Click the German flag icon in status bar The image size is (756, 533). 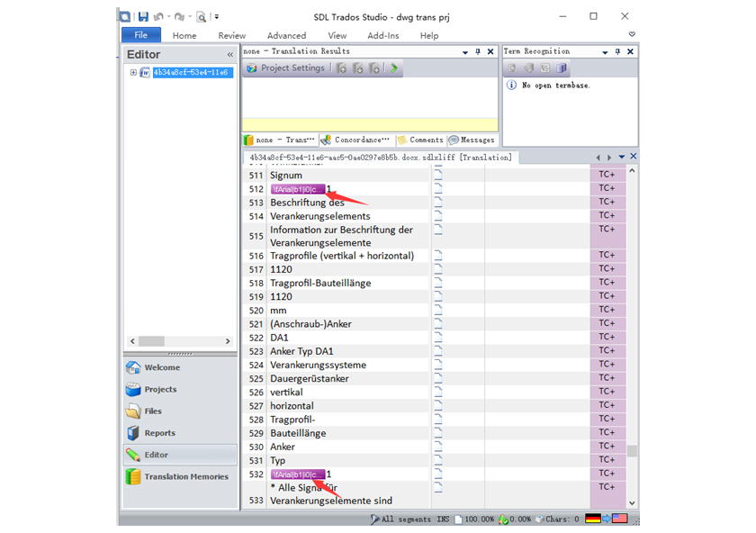[592, 518]
